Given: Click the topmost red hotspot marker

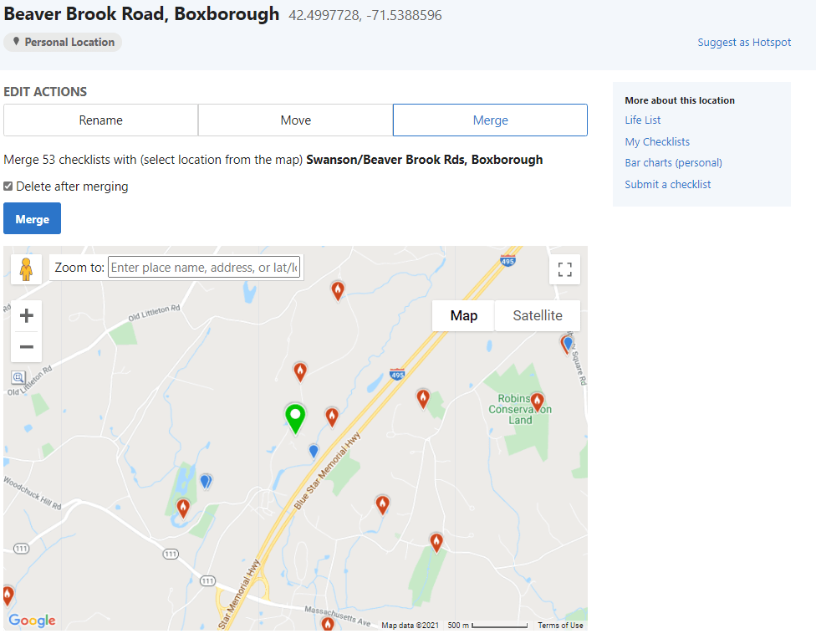Looking at the screenshot, I should pos(338,290).
